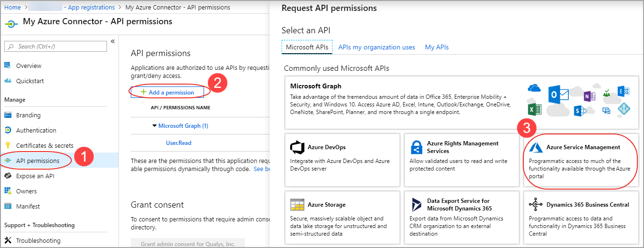Collapse the Microsoft Graph (1) permissions group
Viewport: 644px width, 248px height.
tap(154, 126)
